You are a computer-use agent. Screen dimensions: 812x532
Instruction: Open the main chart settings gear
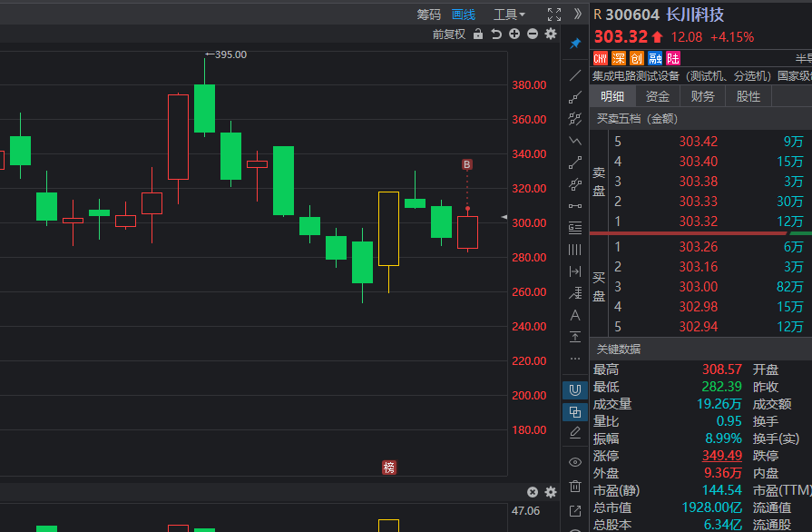[x=551, y=34]
